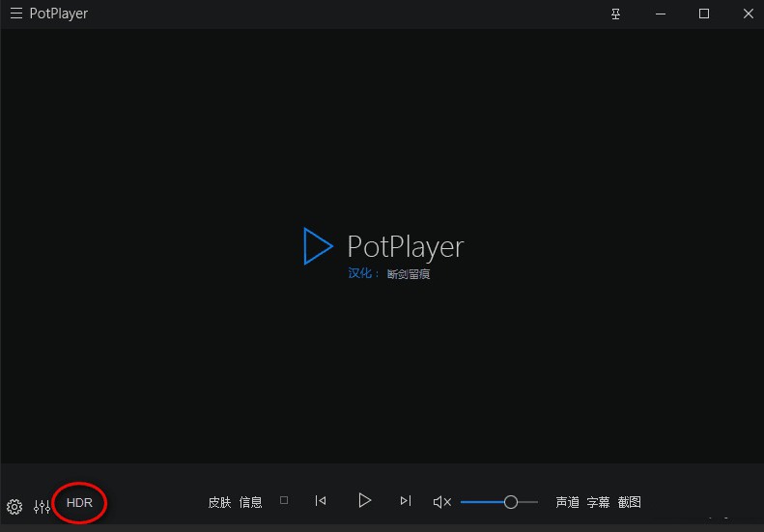
Task: Click the large PotPlayer logo in center
Action: coord(383,246)
